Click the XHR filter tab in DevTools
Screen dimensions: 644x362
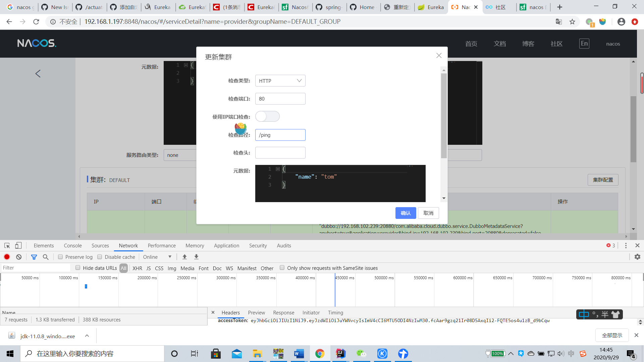[x=137, y=268]
